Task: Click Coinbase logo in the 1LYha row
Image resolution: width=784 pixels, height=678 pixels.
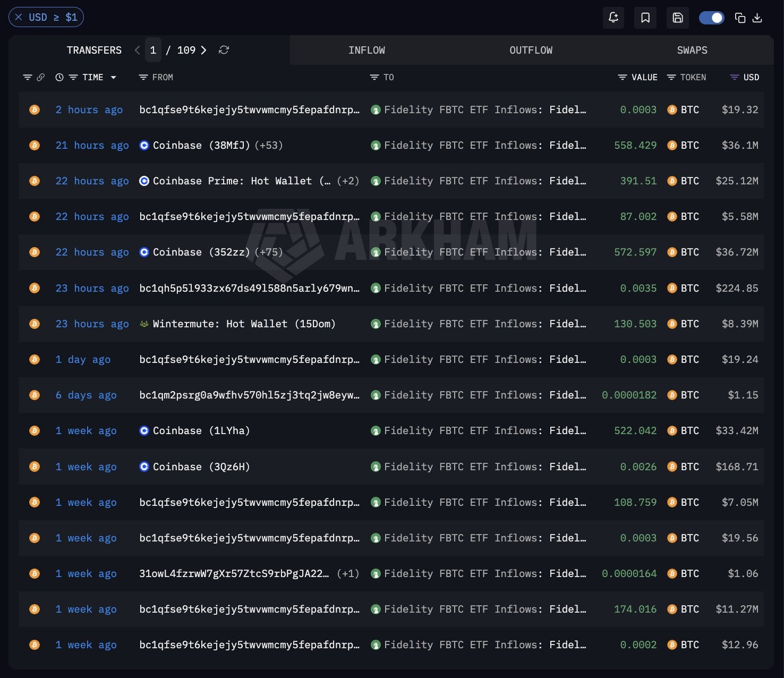Action: (144, 430)
